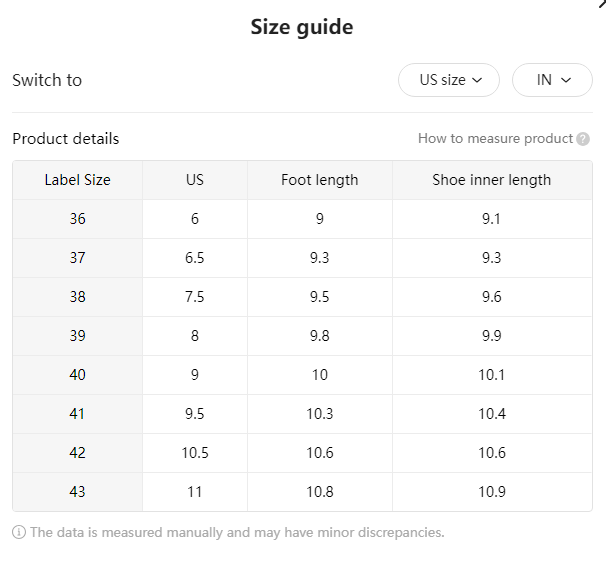Click US size 10.5 cell
606x574 pixels.
195,453
